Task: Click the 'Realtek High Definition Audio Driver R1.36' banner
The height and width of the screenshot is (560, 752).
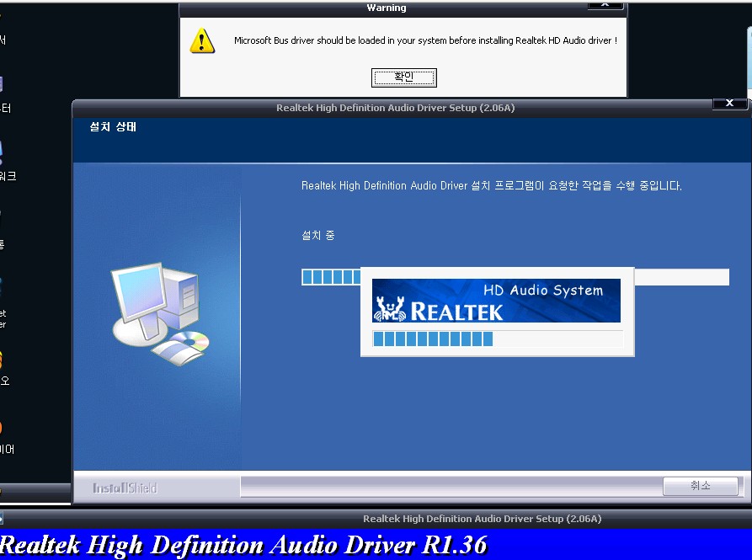Action: click(x=243, y=545)
